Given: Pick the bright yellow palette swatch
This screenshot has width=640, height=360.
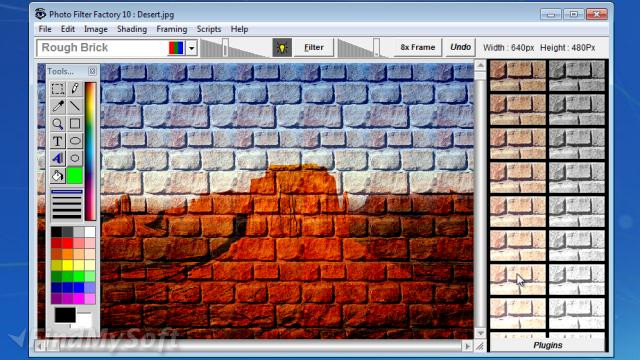Looking at the screenshot, I should [x=68, y=265].
